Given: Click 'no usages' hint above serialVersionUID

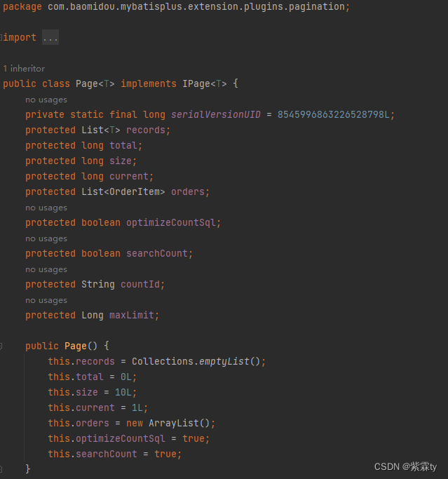Looking at the screenshot, I should [x=46, y=100].
